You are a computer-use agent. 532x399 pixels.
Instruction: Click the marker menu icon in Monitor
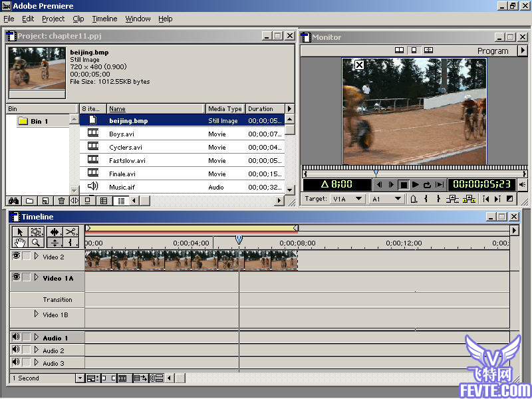pos(414,199)
